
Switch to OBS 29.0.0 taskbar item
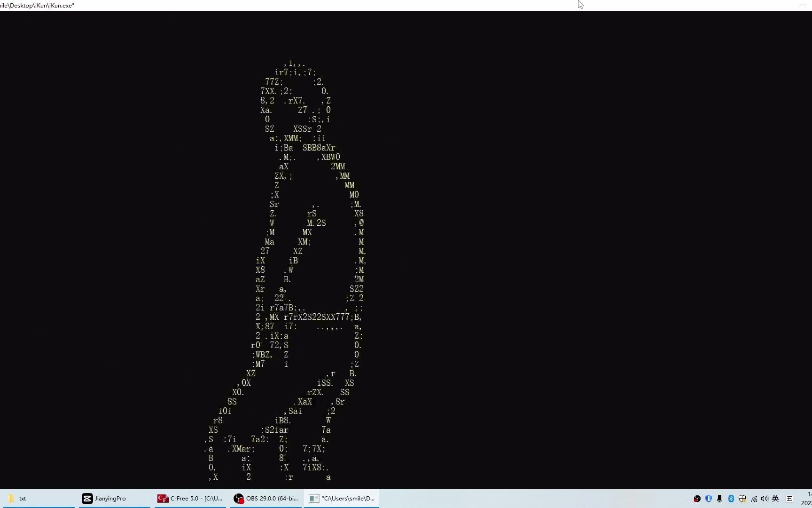267,499
